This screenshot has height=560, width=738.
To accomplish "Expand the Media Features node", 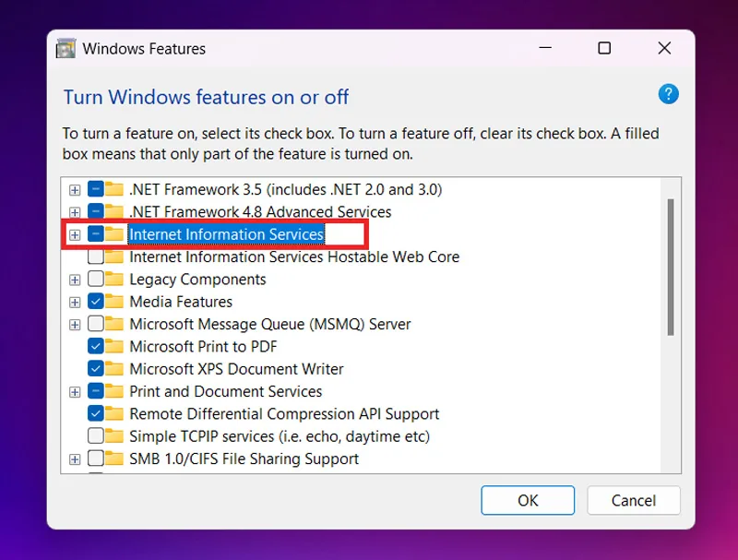I will (75, 302).
